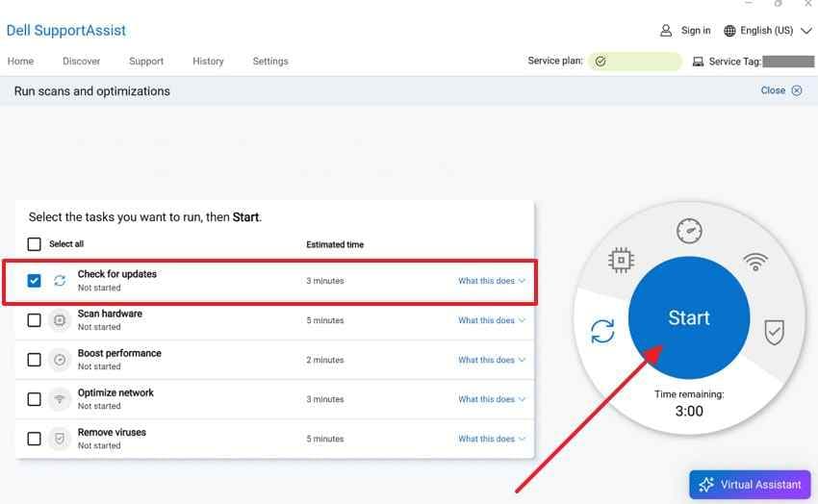Click the chip icon beside Scan hardware
This screenshot has height=504, width=818.
[60, 320]
